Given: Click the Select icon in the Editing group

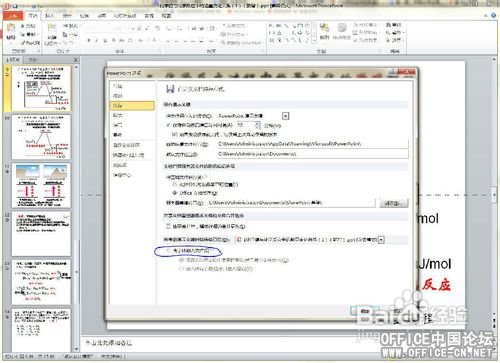Looking at the screenshot, I should coord(389,40).
